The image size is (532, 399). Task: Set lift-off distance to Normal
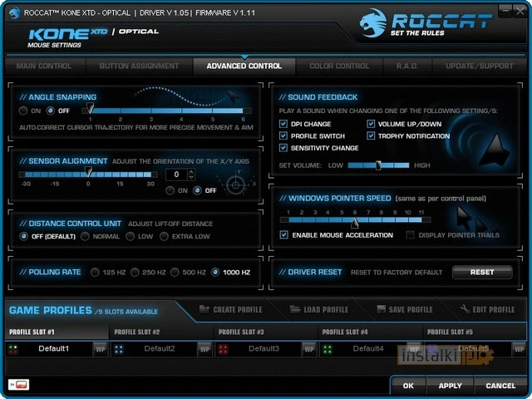pos(85,236)
